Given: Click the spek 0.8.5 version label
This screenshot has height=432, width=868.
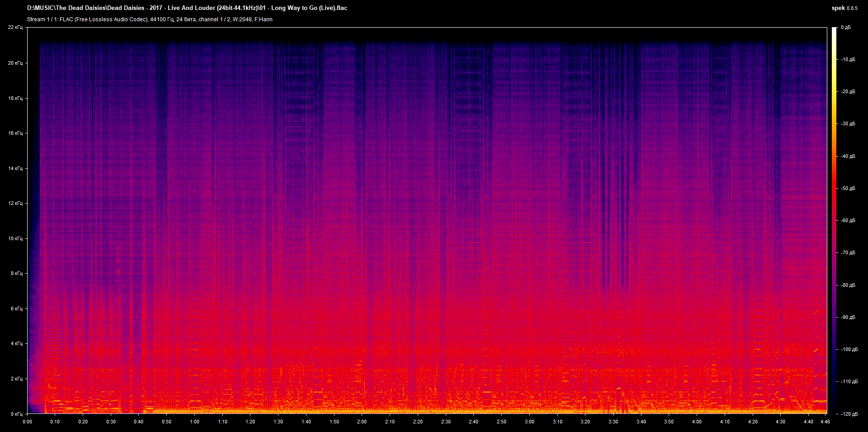Looking at the screenshot, I should [x=844, y=8].
